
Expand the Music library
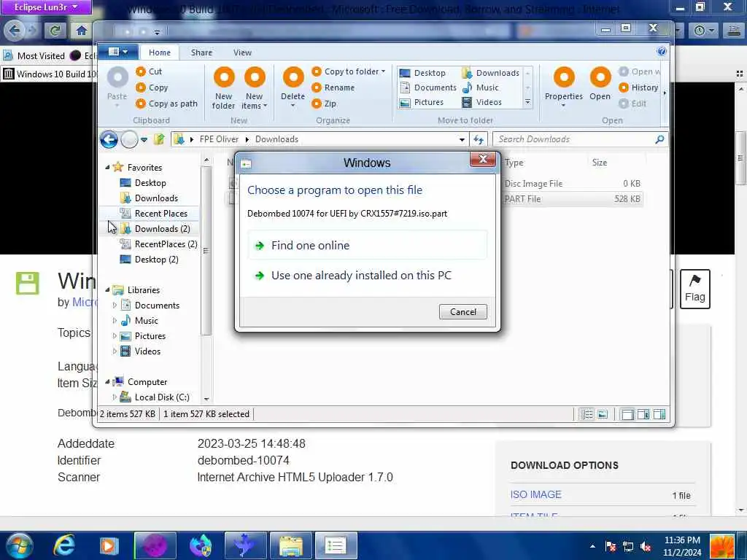pos(115,321)
